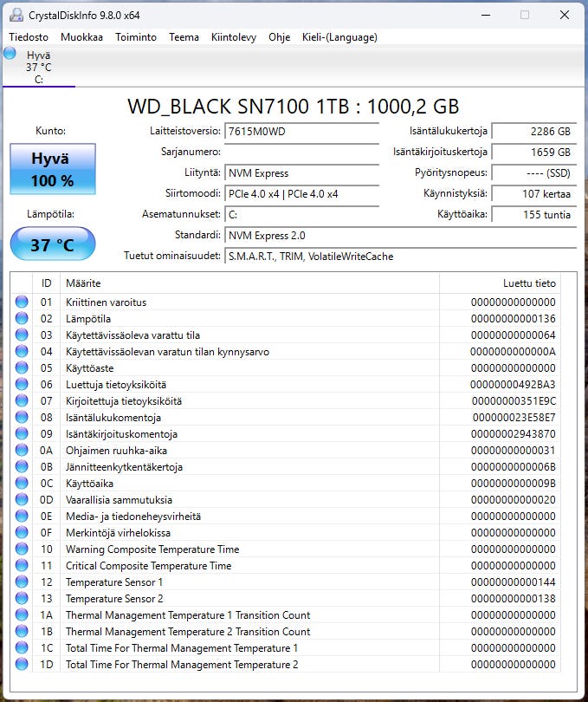Select the Temperature Sensor 1 value 00000000000144
The height and width of the screenshot is (702, 588).
514,582
